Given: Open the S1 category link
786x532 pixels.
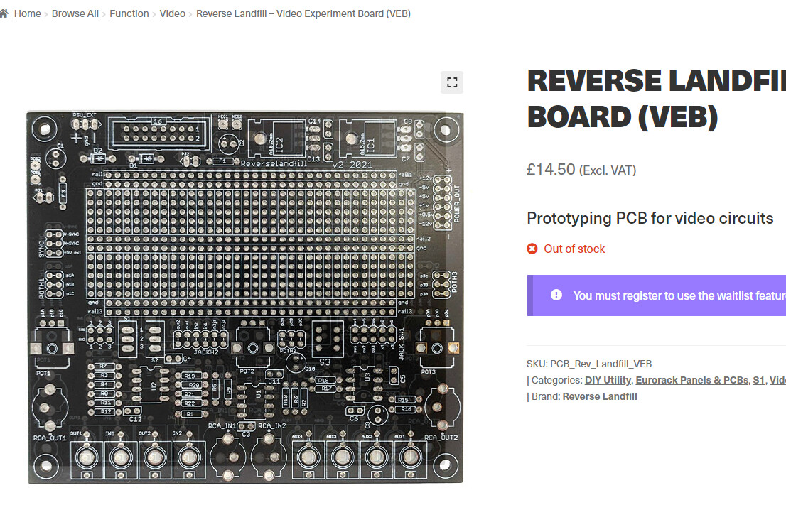Looking at the screenshot, I should (759, 380).
